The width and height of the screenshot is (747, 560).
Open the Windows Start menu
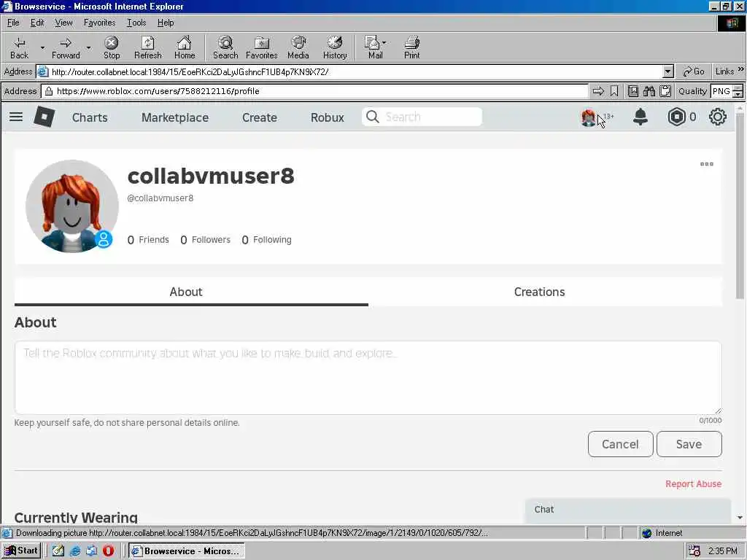[21, 551]
